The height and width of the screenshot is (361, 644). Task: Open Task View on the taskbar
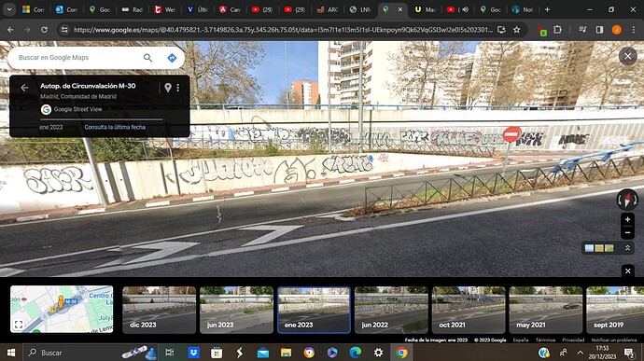pyautogui.click(x=169, y=353)
